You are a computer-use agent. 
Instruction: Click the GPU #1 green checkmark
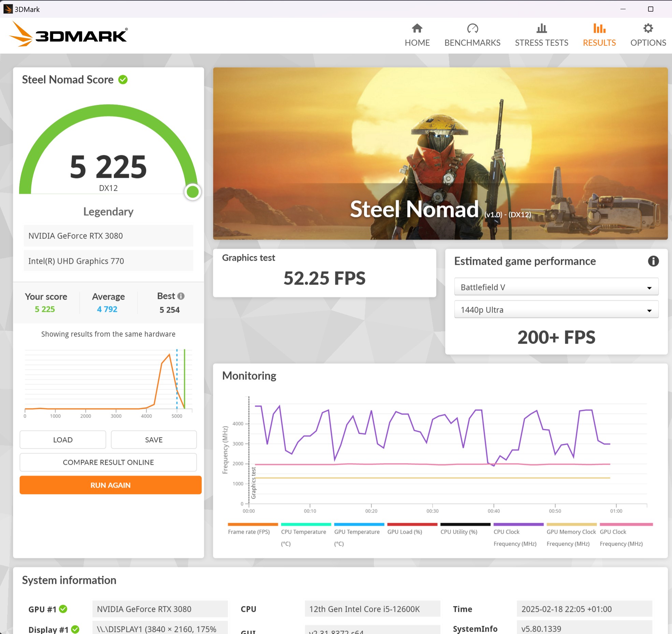[63, 609]
